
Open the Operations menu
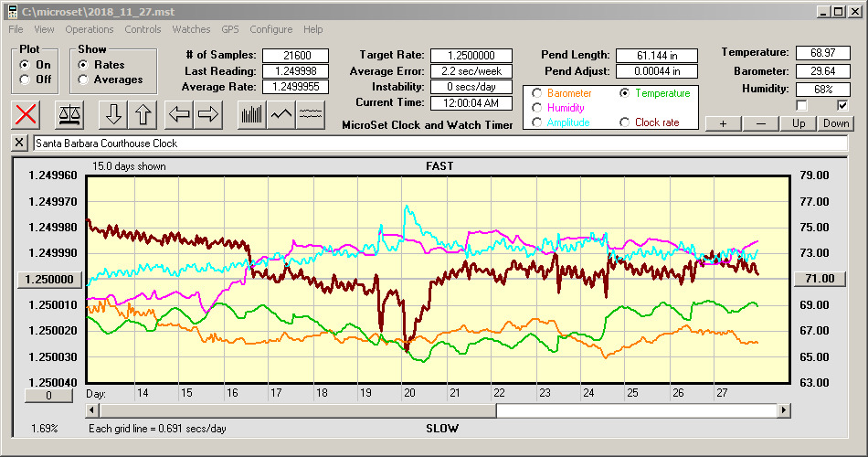[x=90, y=29]
